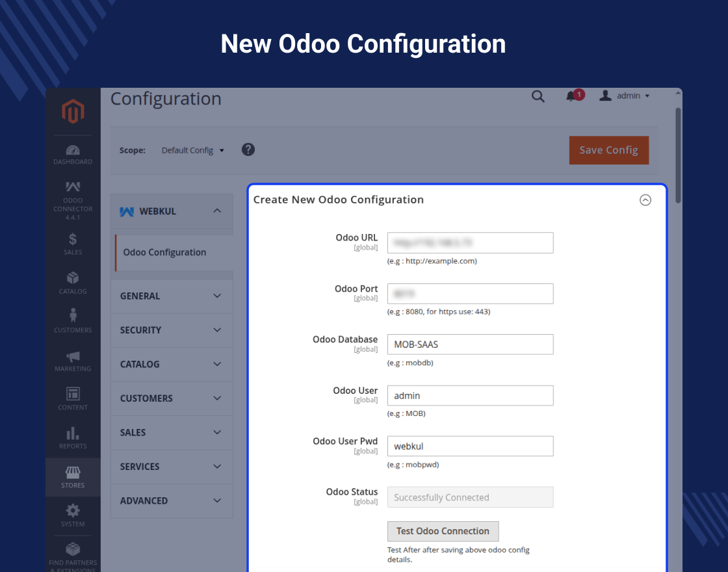
Task: Open the Stores storefront menu
Action: (x=73, y=477)
